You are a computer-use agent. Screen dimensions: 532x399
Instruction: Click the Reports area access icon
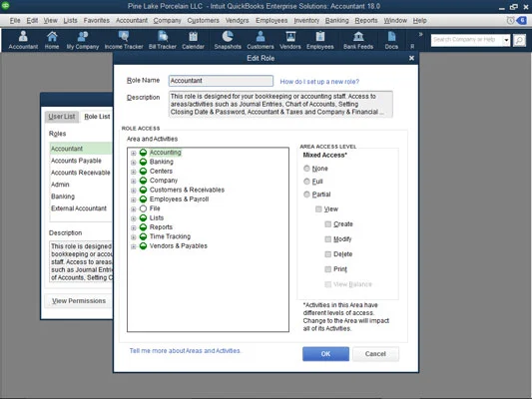pos(143,227)
